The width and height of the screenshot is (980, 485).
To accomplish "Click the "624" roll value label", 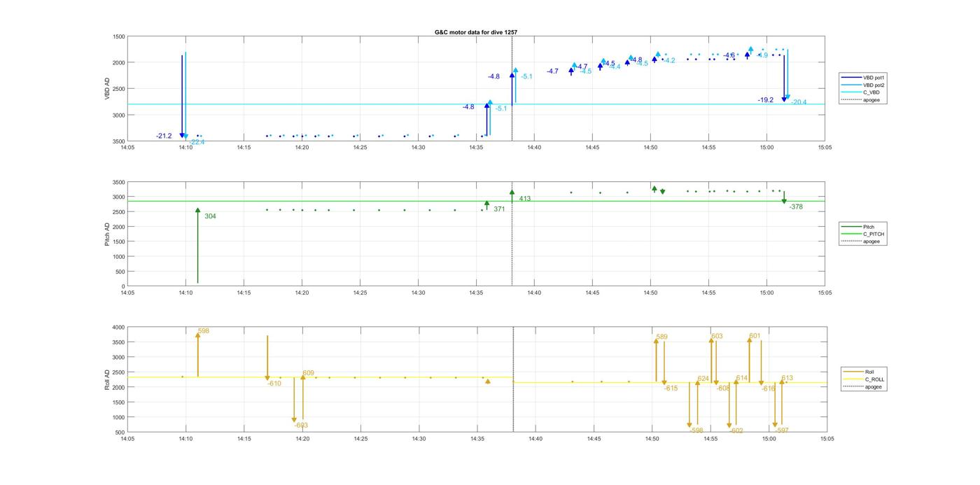I will tap(703, 379).
